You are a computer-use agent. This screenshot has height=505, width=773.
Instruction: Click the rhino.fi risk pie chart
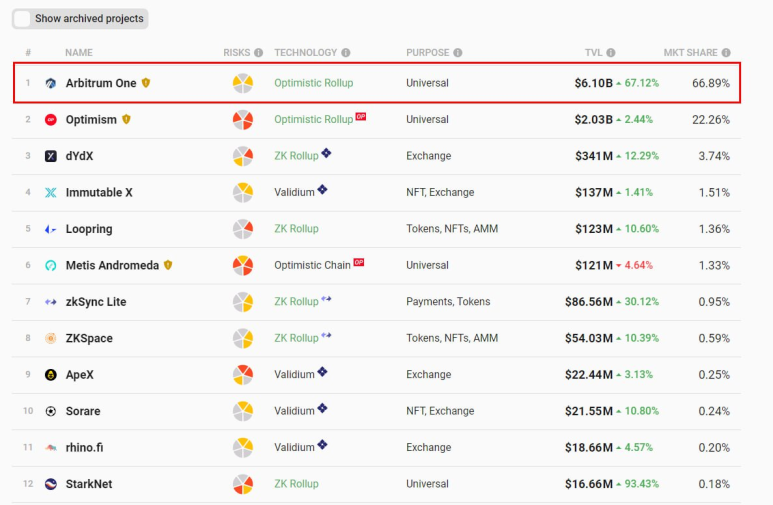pos(243,447)
